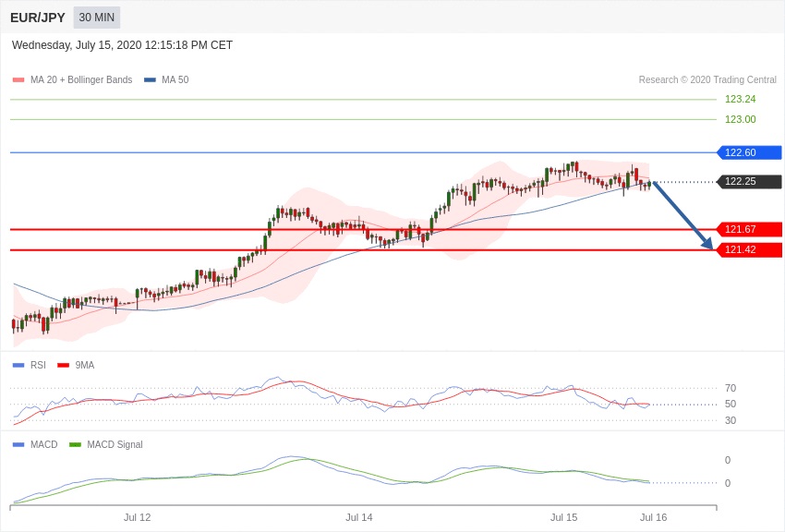
Task: Click the blue downward forecast arrow
Action: point(682,215)
